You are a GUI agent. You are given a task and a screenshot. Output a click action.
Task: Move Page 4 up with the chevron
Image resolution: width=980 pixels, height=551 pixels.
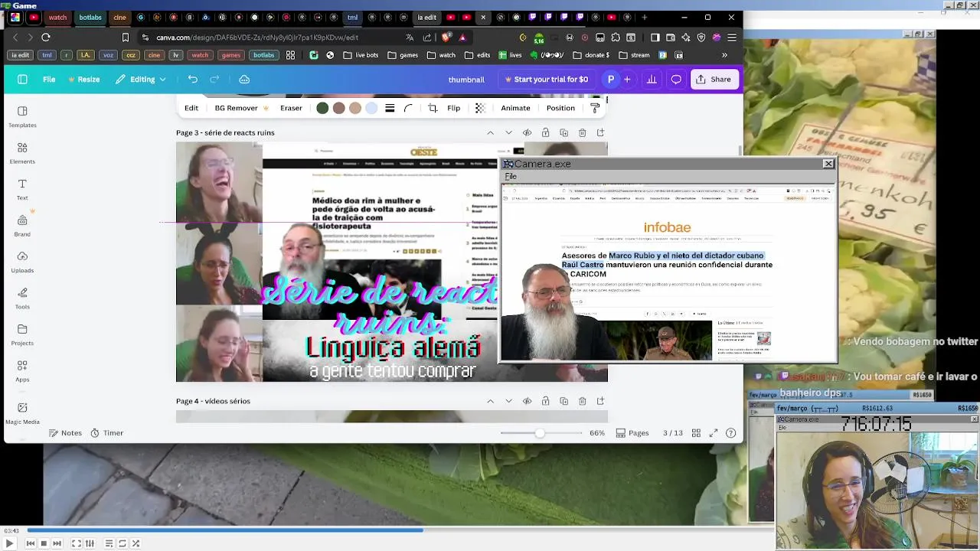coord(490,401)
